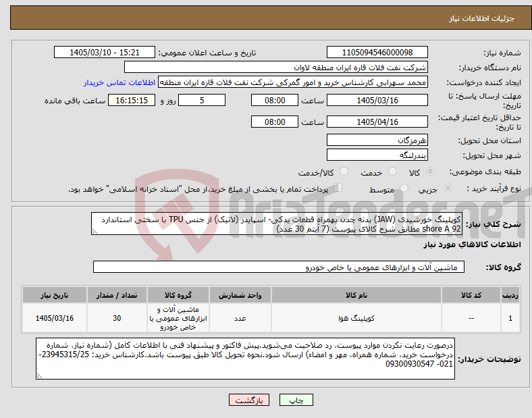Click the اطلاعات کالاهای مورد نیاز section title
The width and height of the screenshot is (532, 418).
point(472,244)
